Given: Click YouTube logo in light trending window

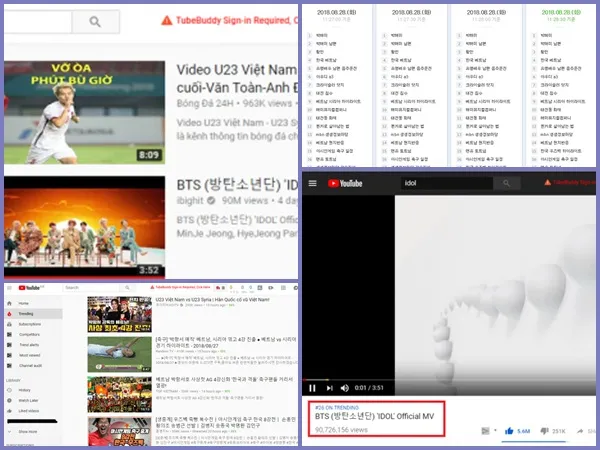Looking at the screenshot, I should click(x=31, y=288).
